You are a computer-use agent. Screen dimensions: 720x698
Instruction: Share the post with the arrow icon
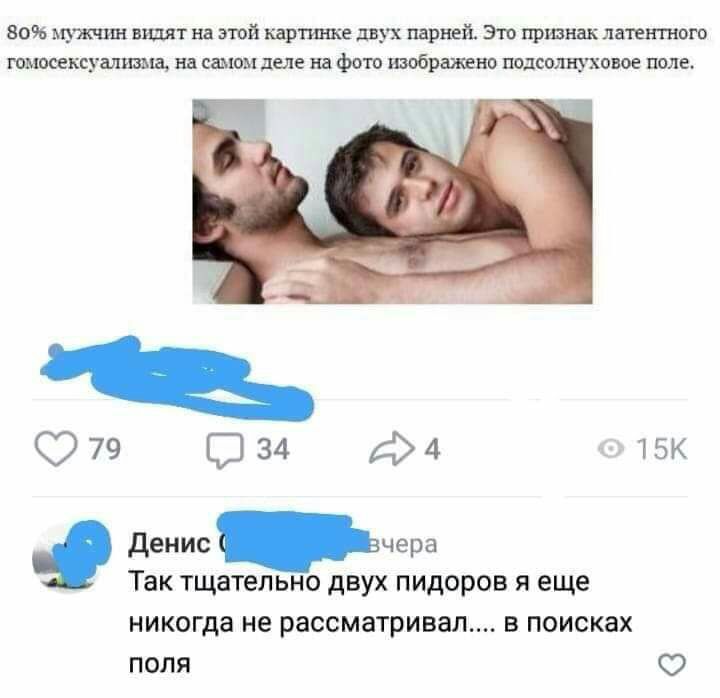391,449
